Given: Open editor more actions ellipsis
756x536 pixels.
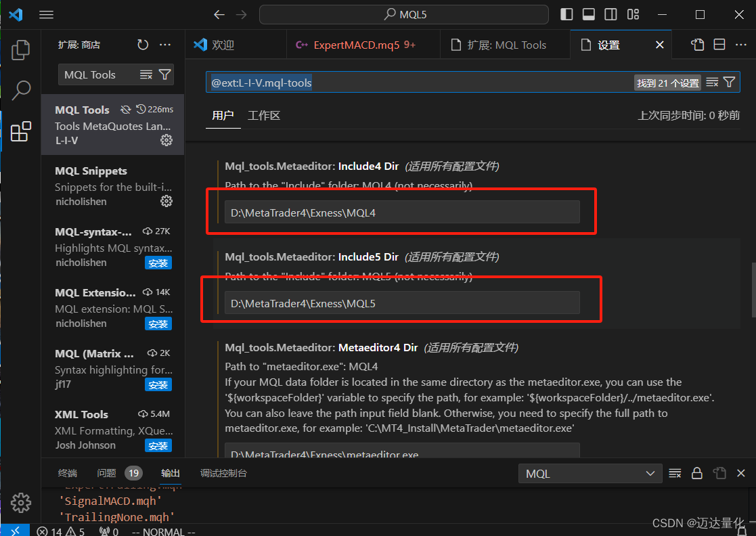Looking at the screenshot, I should click(741, 45).
